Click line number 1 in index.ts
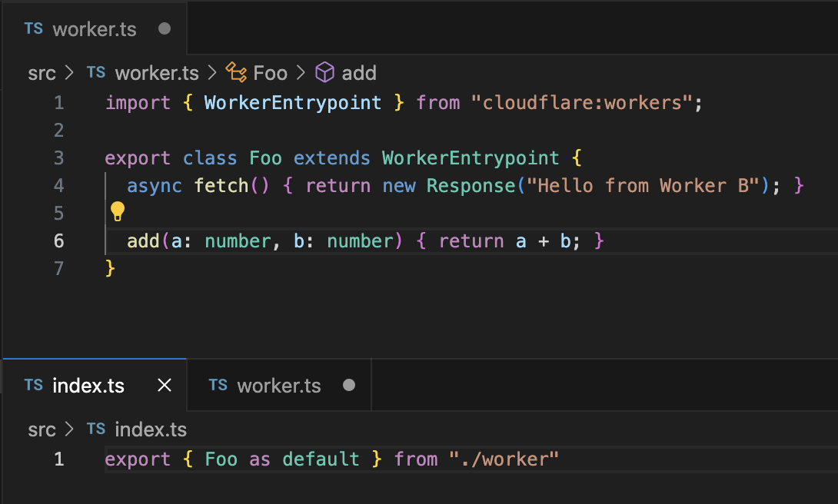The image size is (838, 504). [x=58, y=459]
